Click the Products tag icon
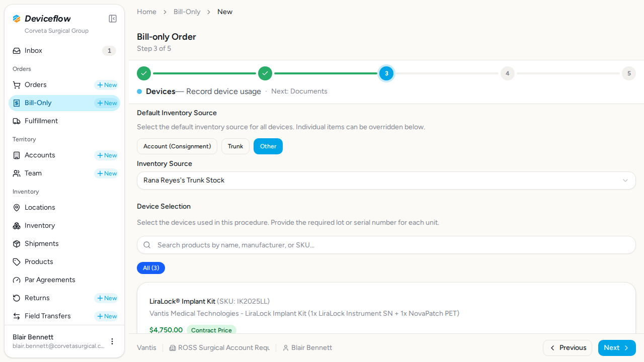Viewport: 644px width, 362px height. 17,262
